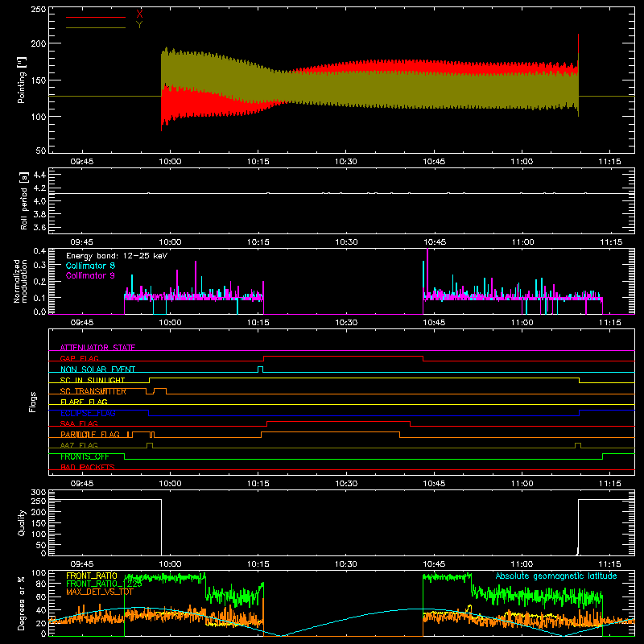
Task: Click the 300 tick on Quality axis
Action: (39, 493)
